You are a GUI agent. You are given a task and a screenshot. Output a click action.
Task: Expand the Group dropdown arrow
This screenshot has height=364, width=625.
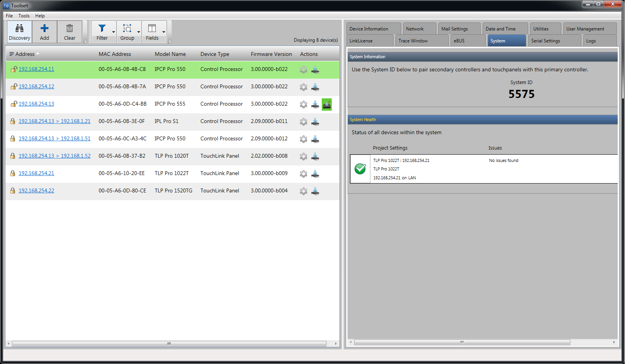click(x=139, y=32)
